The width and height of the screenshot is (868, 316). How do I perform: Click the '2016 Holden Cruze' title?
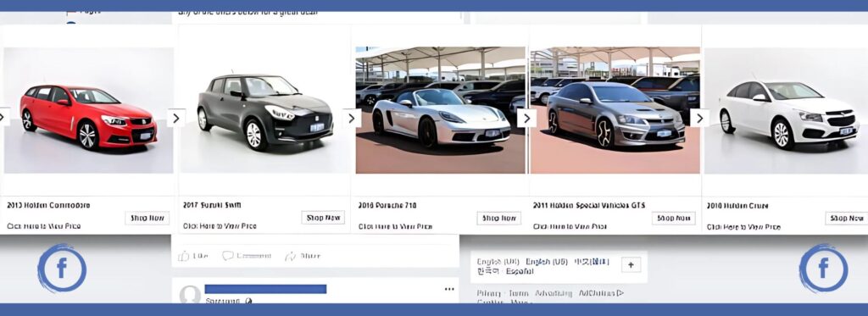[x=737, y=206]
